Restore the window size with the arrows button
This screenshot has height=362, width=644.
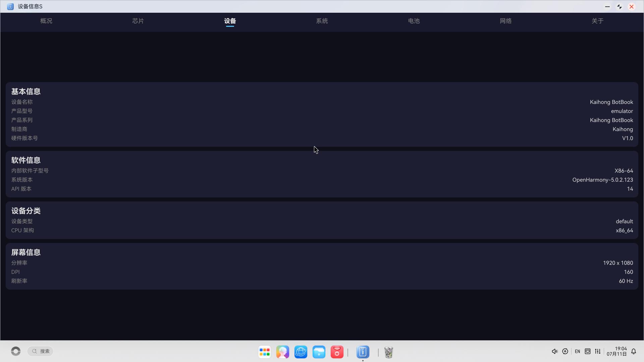620,6
